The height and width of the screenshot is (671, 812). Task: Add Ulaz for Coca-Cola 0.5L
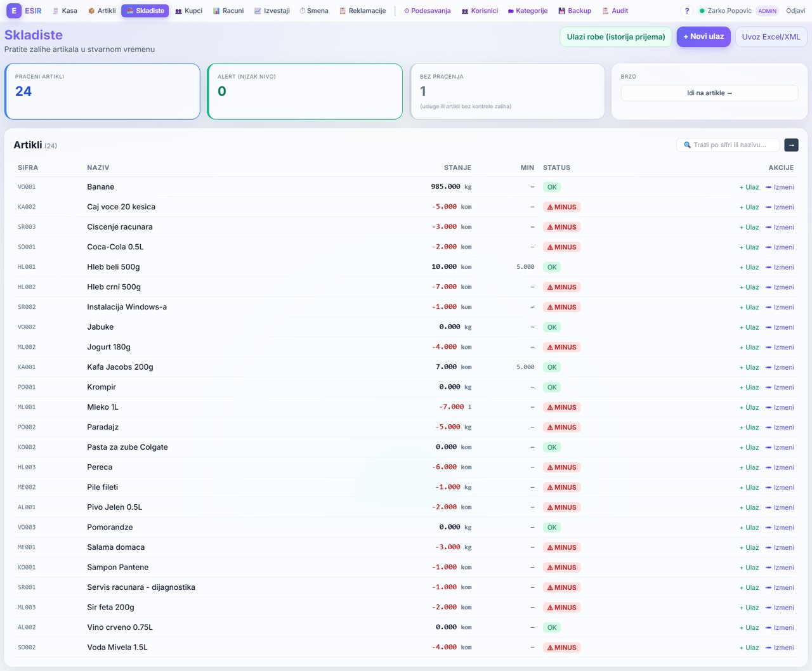click(x=749, y=247)
